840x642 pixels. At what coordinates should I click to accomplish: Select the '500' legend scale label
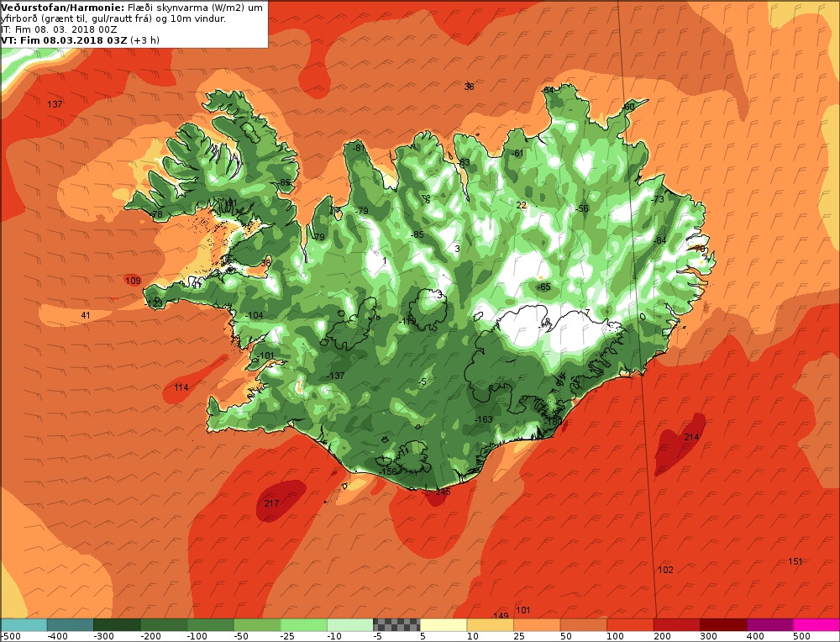pos(801,636)
